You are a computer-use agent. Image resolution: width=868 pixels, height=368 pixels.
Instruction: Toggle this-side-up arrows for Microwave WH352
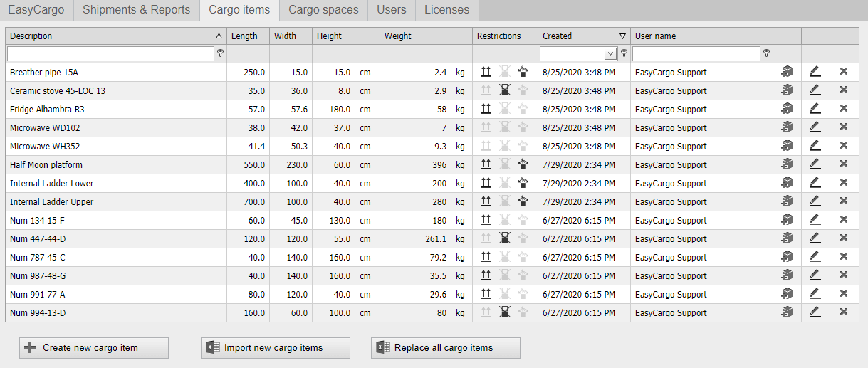486,146
